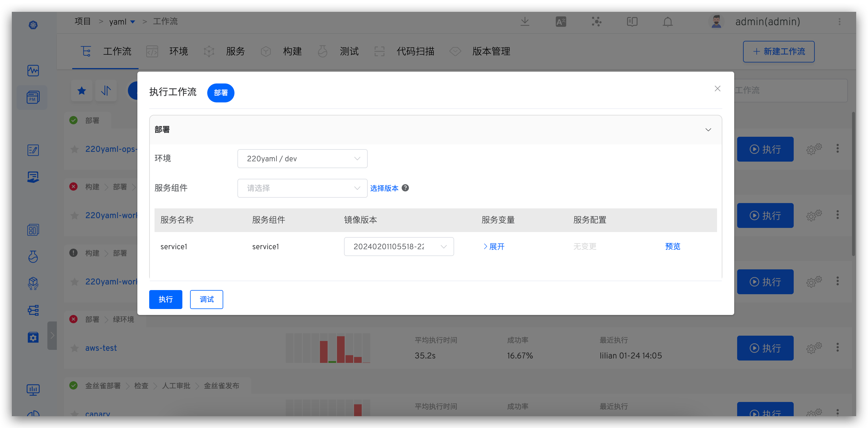Image resolution: width=868 pixels, height=428 pixels.
Task: Click the 预览 link for service1
Action: [x=672, y=246]
